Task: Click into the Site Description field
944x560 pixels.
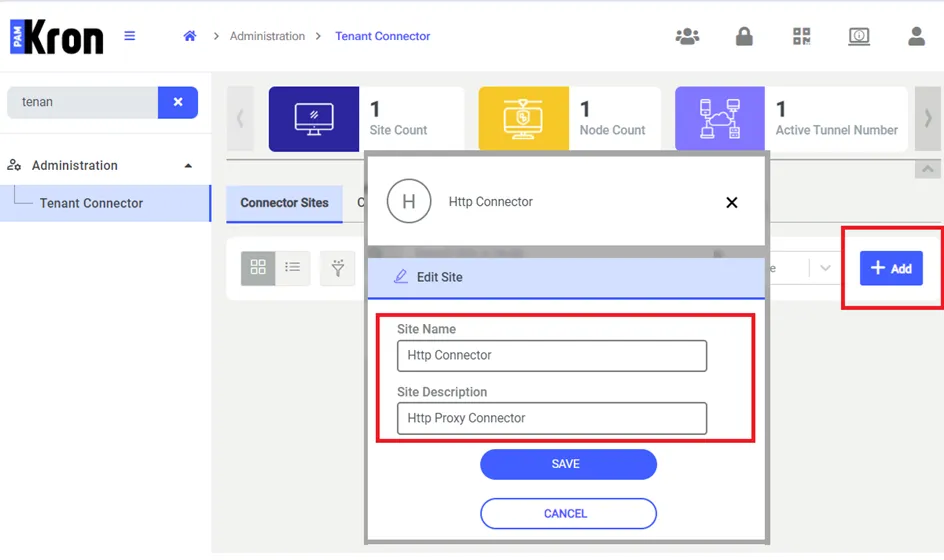Action: (552, 418)
